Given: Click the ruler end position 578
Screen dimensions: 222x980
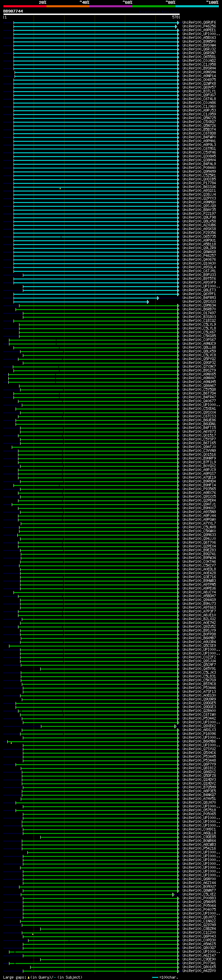Looking at the screenshot, I should point(175,17).
